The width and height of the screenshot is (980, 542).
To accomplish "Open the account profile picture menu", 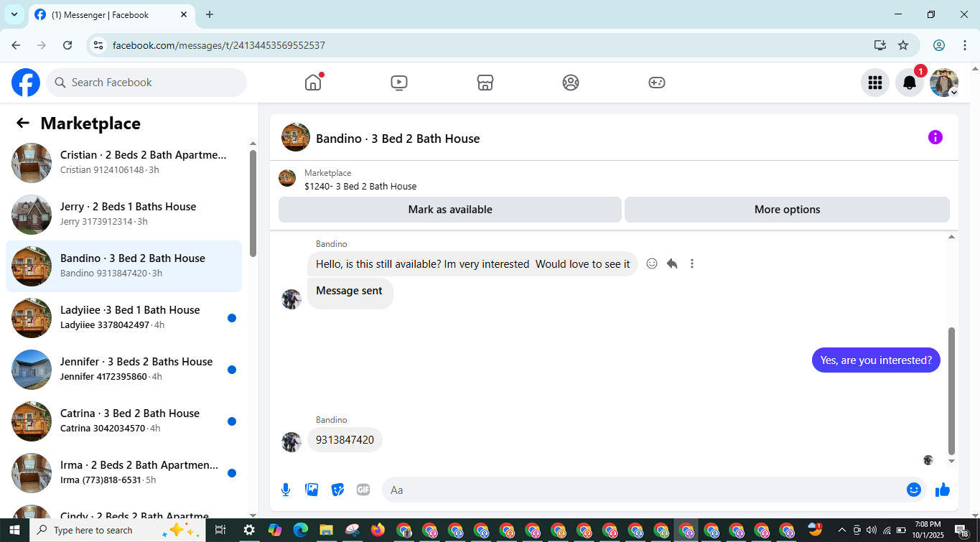I will (x=944, y=83).
